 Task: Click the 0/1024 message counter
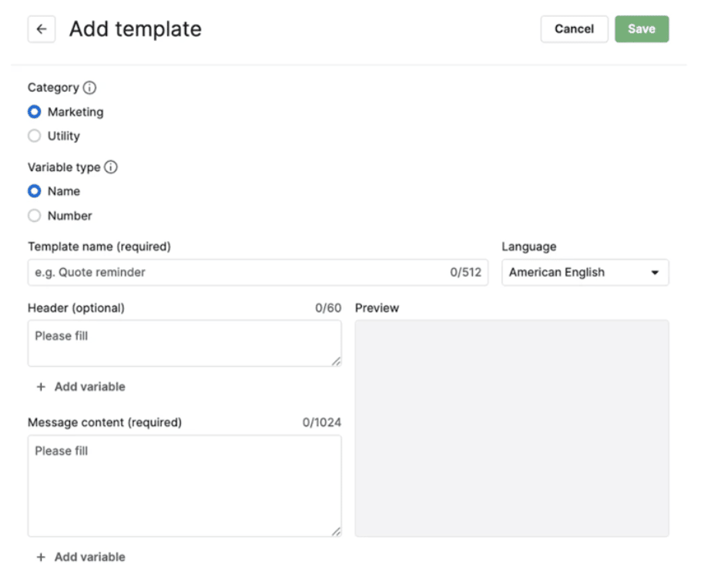[x=322, y=422]
